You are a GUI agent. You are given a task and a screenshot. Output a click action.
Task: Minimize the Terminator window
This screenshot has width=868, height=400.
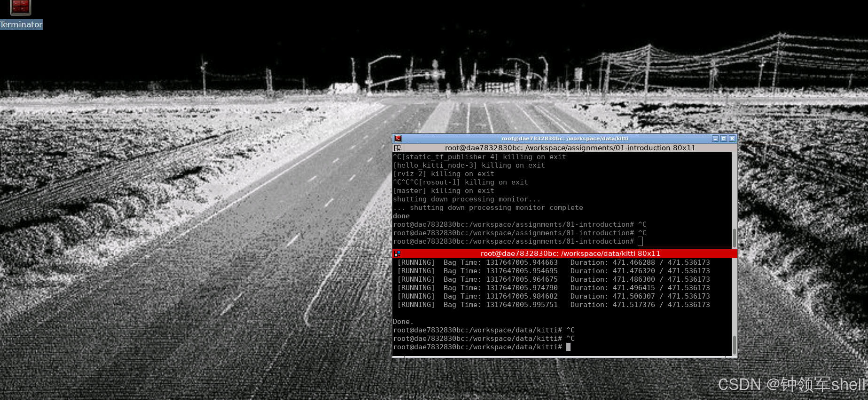(715, 138)
